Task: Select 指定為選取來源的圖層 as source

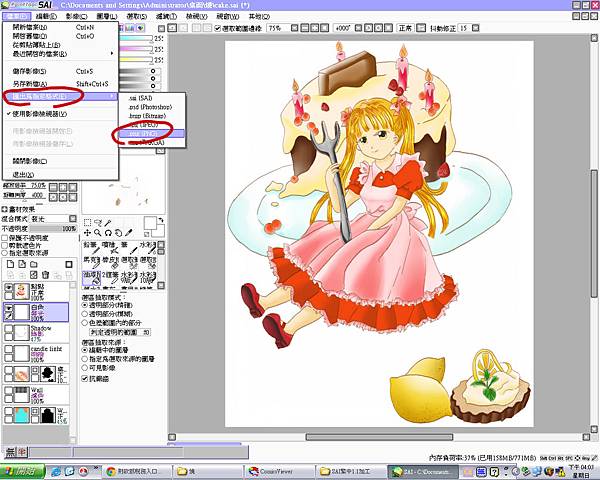Action: [85, 359]
